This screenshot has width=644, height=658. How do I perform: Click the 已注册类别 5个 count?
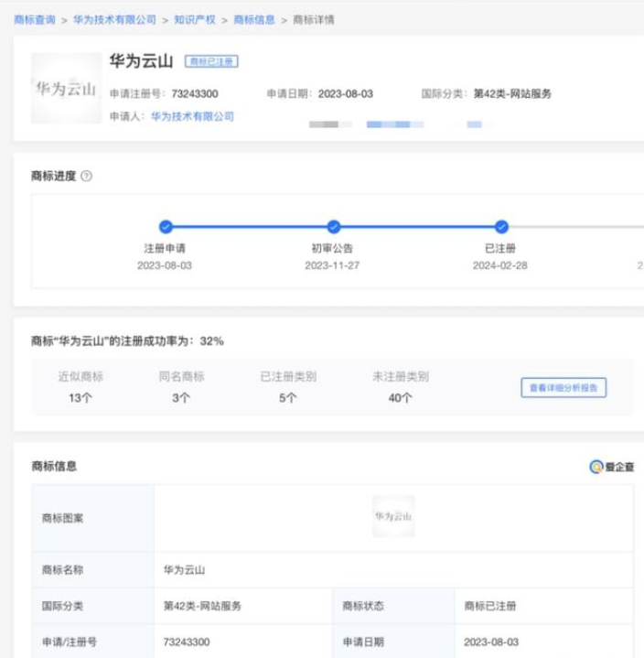(x=288, y=398)
